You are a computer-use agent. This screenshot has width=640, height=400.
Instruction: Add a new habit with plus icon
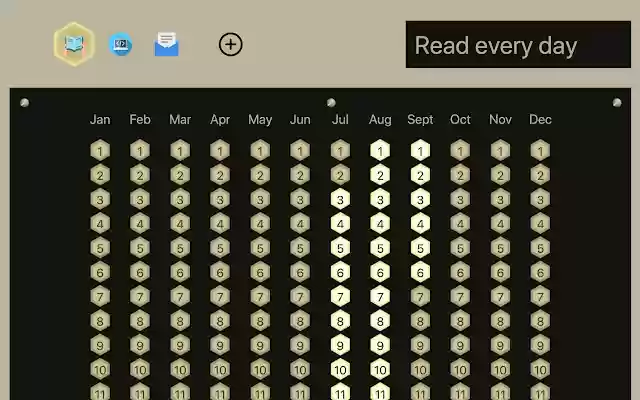(231, 44)
